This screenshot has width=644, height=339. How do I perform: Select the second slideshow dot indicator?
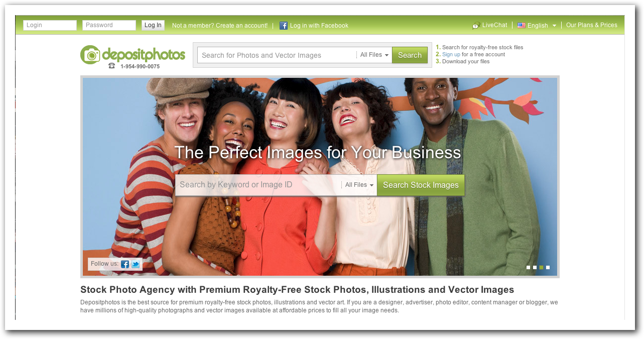click(x=535, y=268)
